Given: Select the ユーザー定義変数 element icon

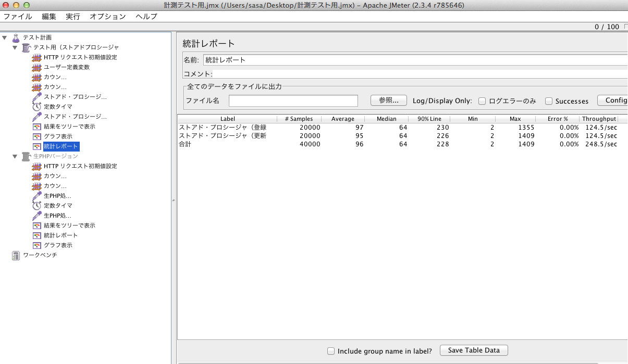Looking at the screenshot, I should click(36, 67).
